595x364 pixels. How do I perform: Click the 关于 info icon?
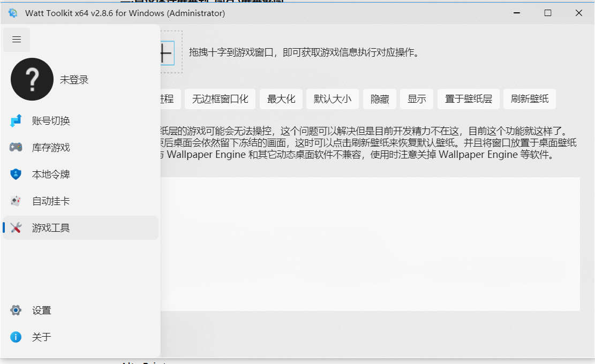(16, 337)
